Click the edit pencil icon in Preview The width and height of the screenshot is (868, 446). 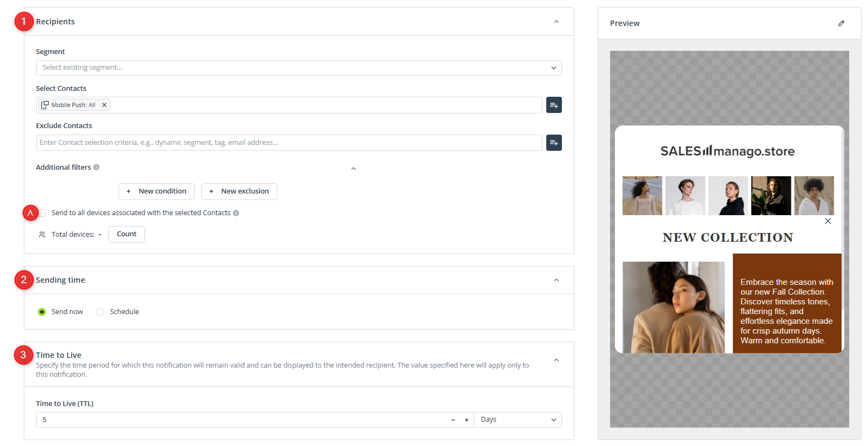coord(841,23)
